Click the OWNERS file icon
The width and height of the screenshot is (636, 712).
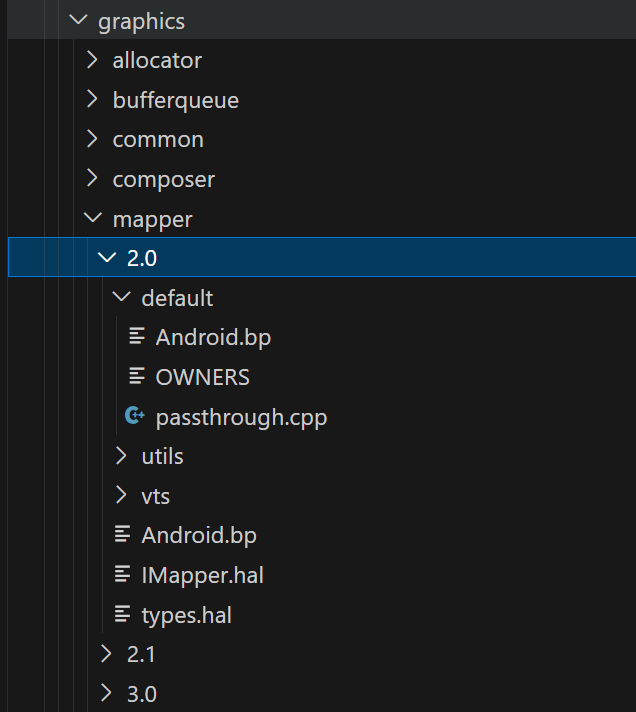tap(137, 376)
